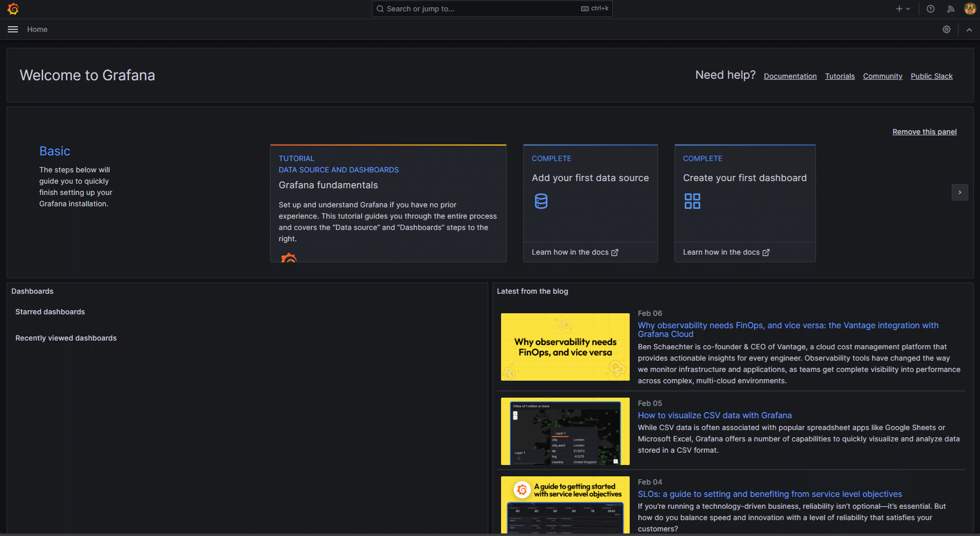980x536 pixels.
Task: Open Create your first dashboard card
Action: 745,193
